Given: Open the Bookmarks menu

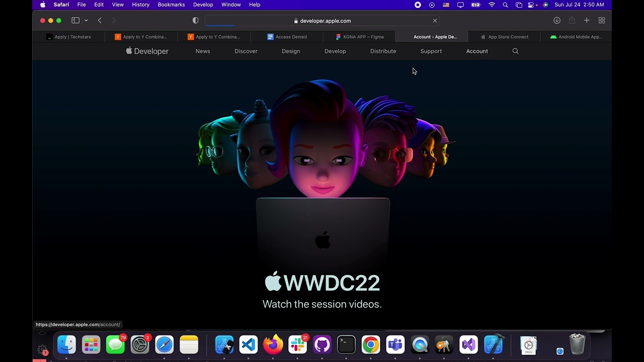Looking at the screenshot, I should tap(171, 5).
